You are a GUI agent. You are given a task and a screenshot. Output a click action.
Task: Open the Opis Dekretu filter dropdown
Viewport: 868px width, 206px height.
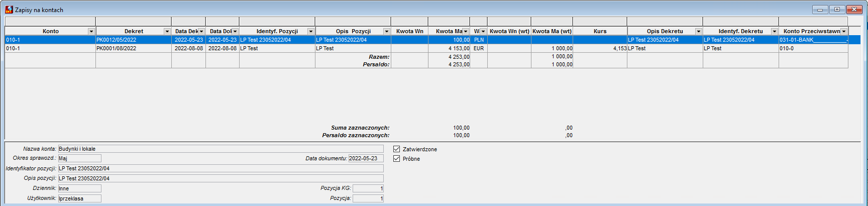(699, 31)
